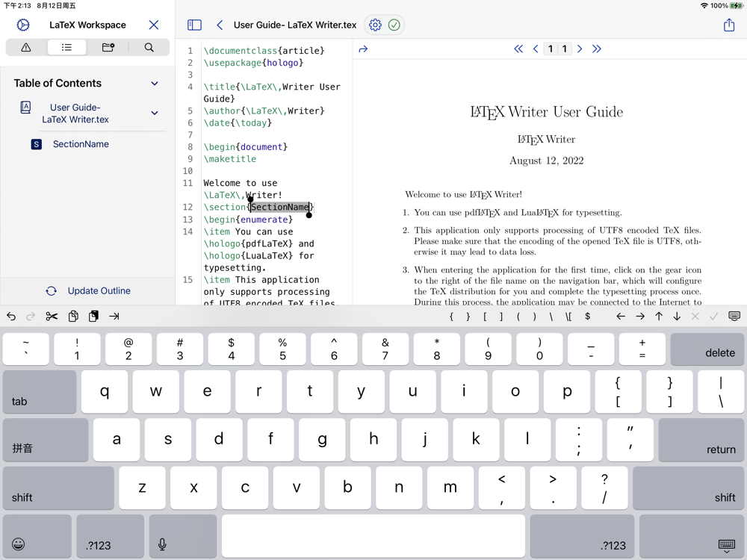Viewport: 747px width, 560px height.
Task: Click the green compile status checkmark
Action: (394, 25)
